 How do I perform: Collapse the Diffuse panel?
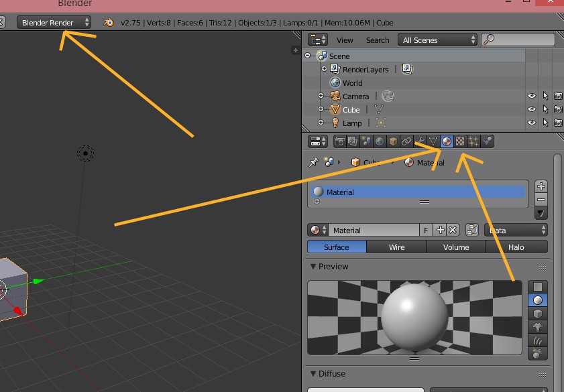click(x=313, y=374)
